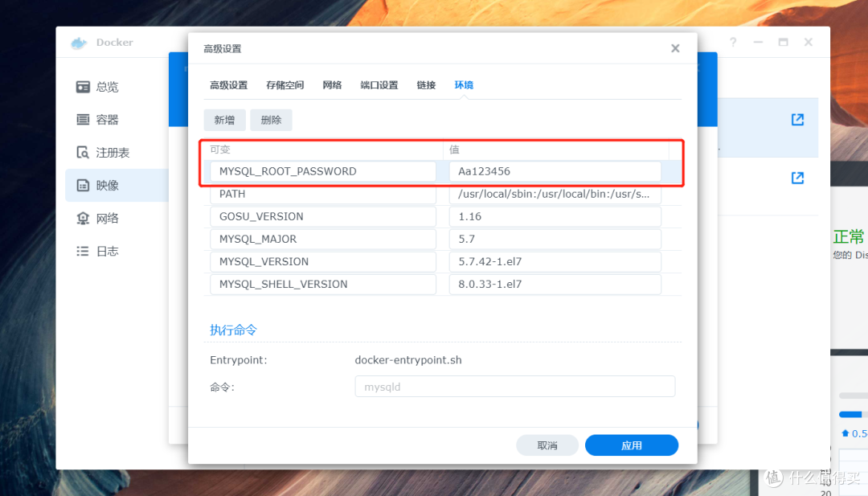Screen dimensions: 868x496
Task: Edit the Aa123456 password value field
Action: point(555,171)
